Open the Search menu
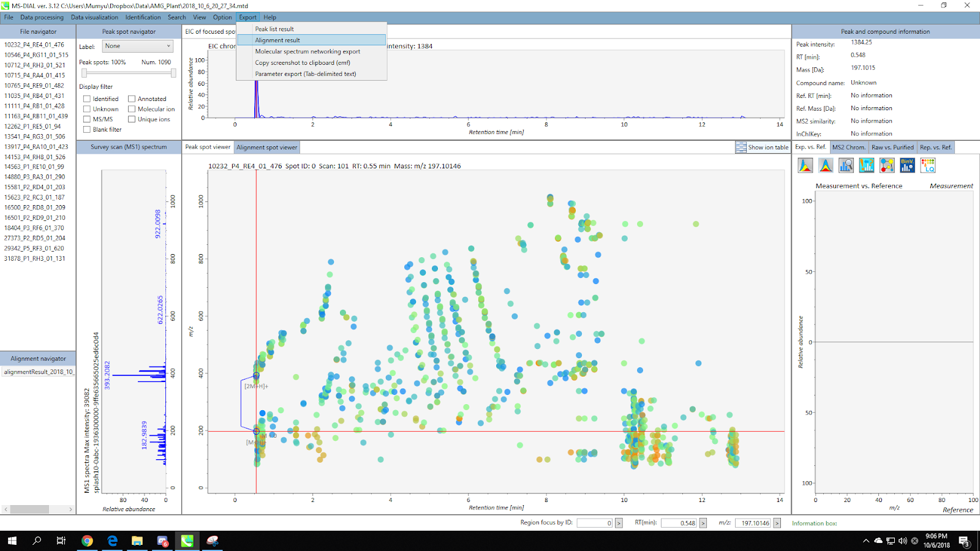980x551 pixels. [177, 17]
